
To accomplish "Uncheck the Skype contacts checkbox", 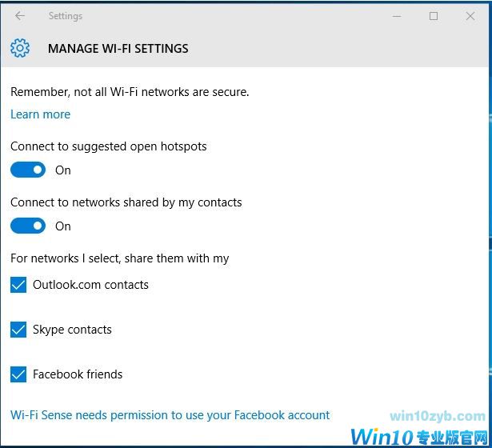I will (x=18, y=330).
